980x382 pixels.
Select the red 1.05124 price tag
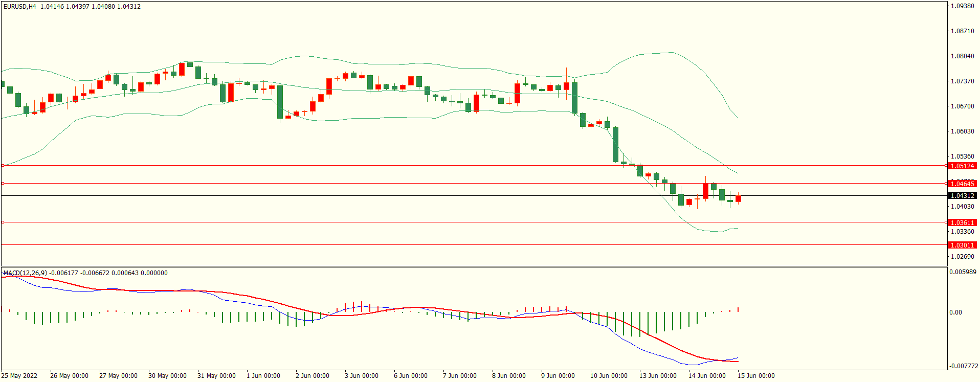pyautogui.click(x=962, y=166)
